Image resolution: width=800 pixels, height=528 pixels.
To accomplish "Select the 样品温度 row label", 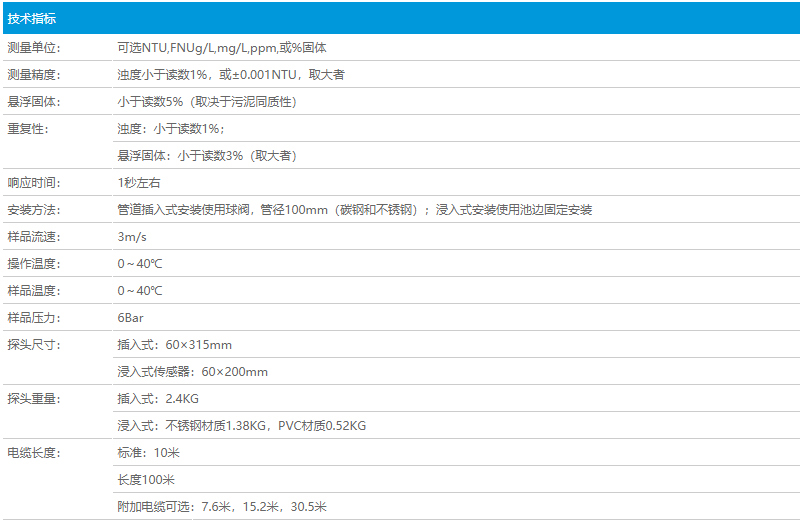I will pos(34,291).
